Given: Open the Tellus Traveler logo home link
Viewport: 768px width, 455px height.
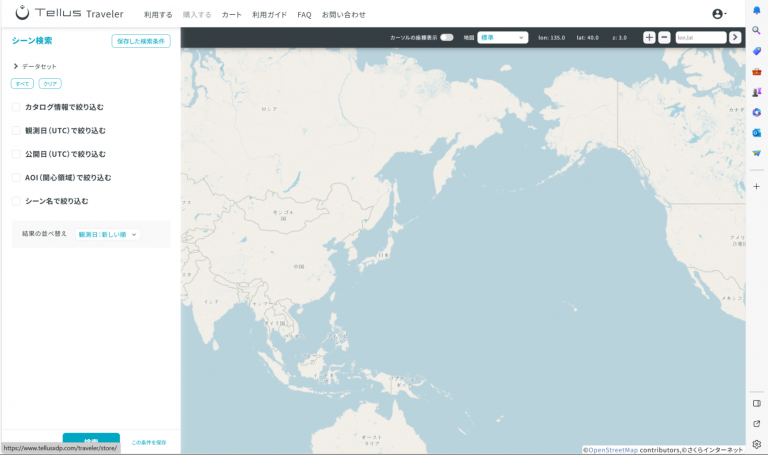Looking at the screenshot, I should point(70,13).
